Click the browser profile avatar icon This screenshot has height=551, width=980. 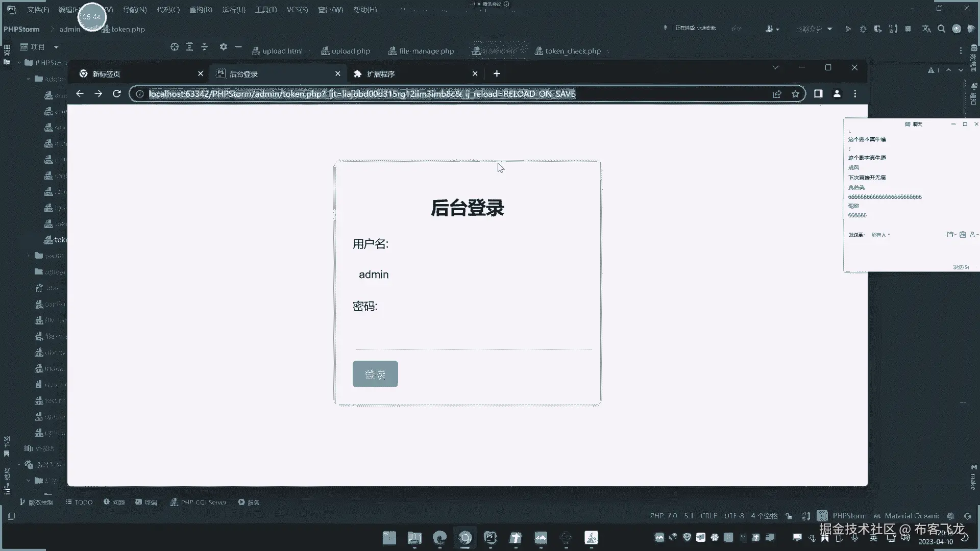click(837, 94)
